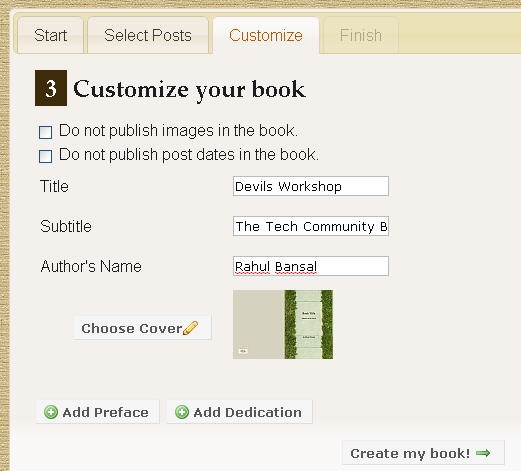Go to the Finish tab

click(x=361, y=35)
